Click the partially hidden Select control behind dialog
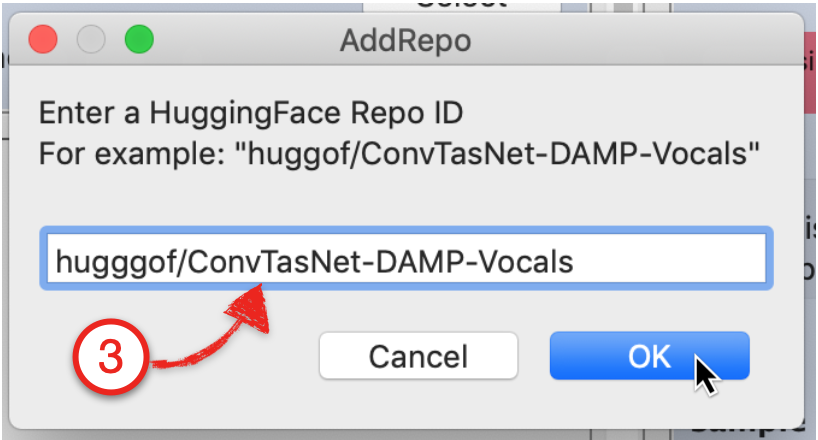Viewport: 818px width, 440px height. click(x=462, y=6)
